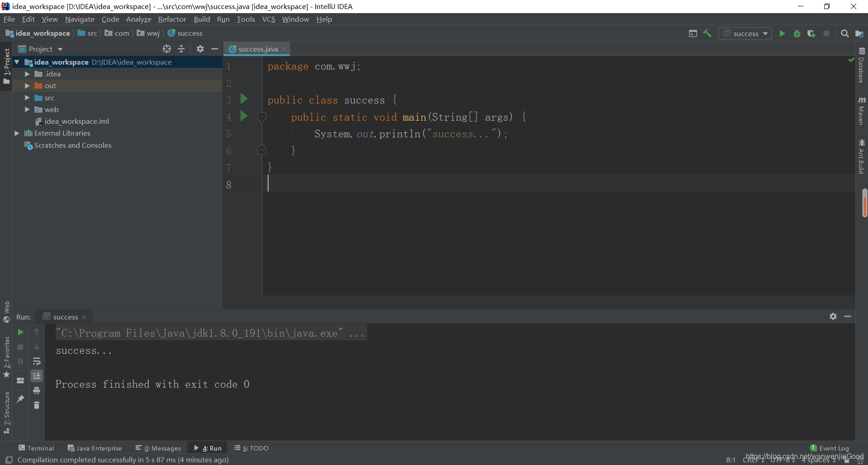Viewport: 868px width, 465px height.
Task: Clear all Run console output
Action: [37, 405]
